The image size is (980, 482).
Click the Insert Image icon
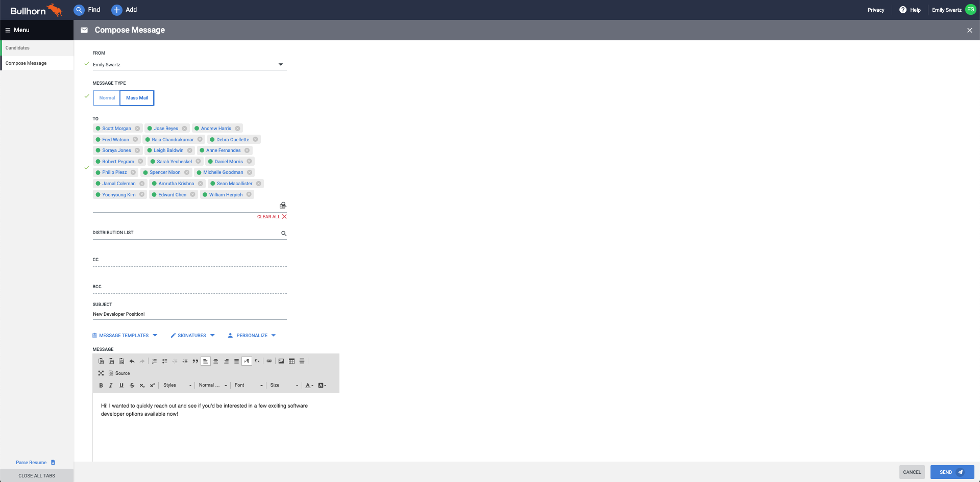point(281,361)
